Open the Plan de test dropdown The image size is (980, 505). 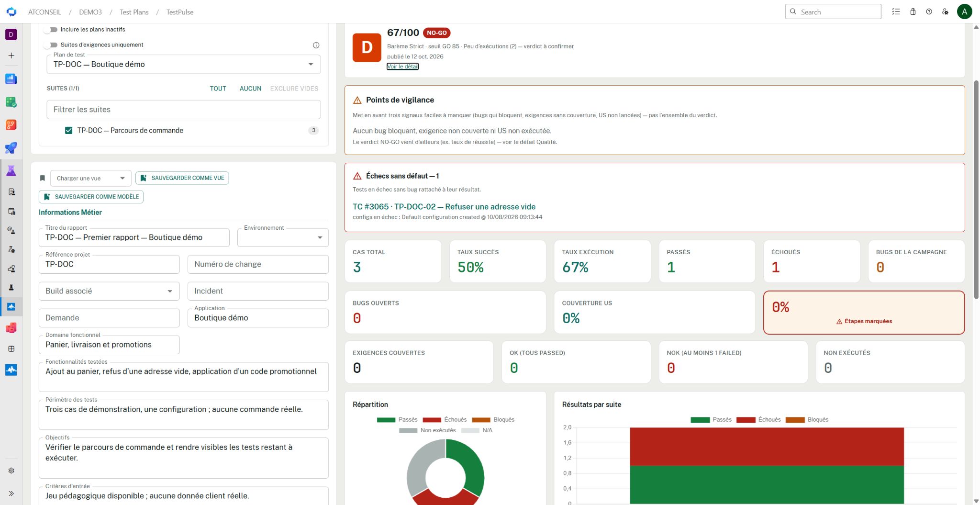pos(184,64)
